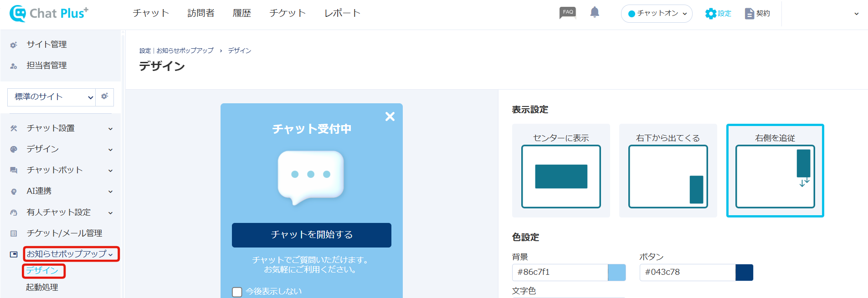Open 設定 gear in header
868x298 pixels.
[718, 14]
